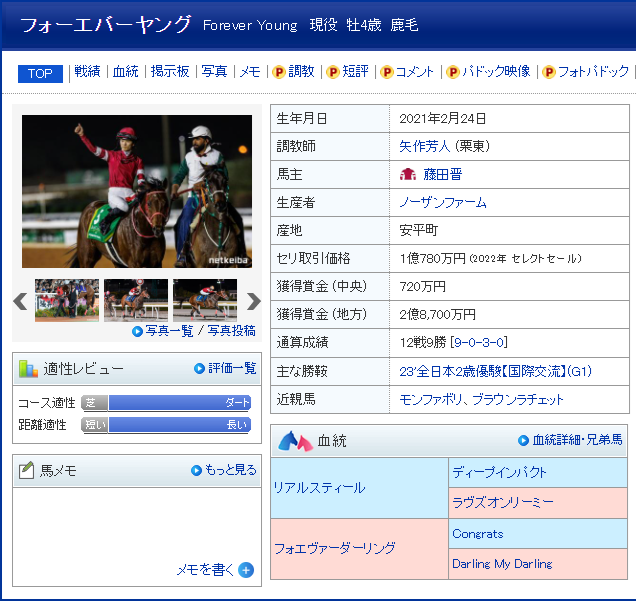Open relative ブラウンラチェット link
This screenshot has height=601, width=636.
pyautogui.click(x=518, y=399)
